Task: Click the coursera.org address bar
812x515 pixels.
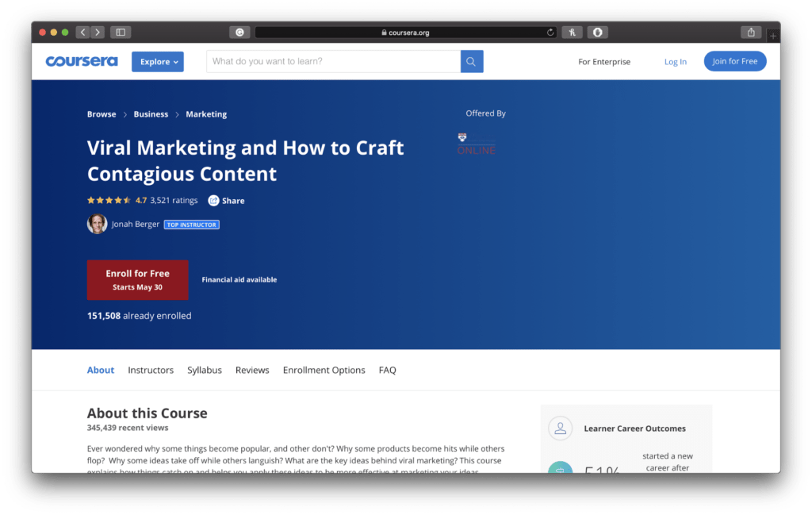Action: coord(405,32)
